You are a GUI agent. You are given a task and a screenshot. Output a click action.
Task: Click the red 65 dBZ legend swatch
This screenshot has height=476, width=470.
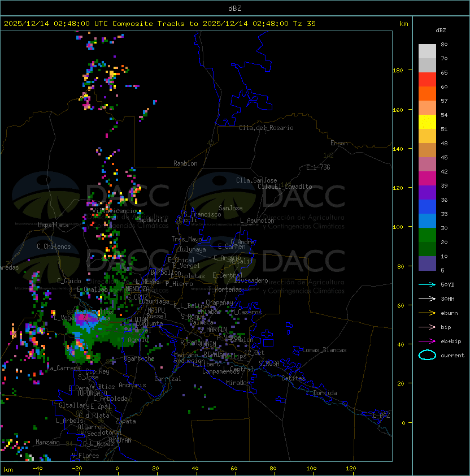[427, 79]
